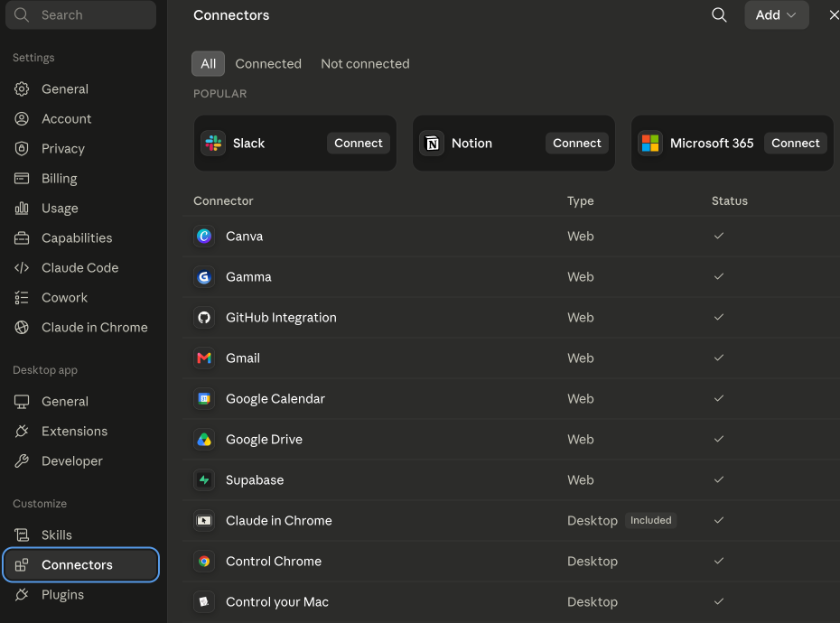Switch to the Connected filter tab
The height and width of the screenshot is (623, 840).
pos(268,64)
